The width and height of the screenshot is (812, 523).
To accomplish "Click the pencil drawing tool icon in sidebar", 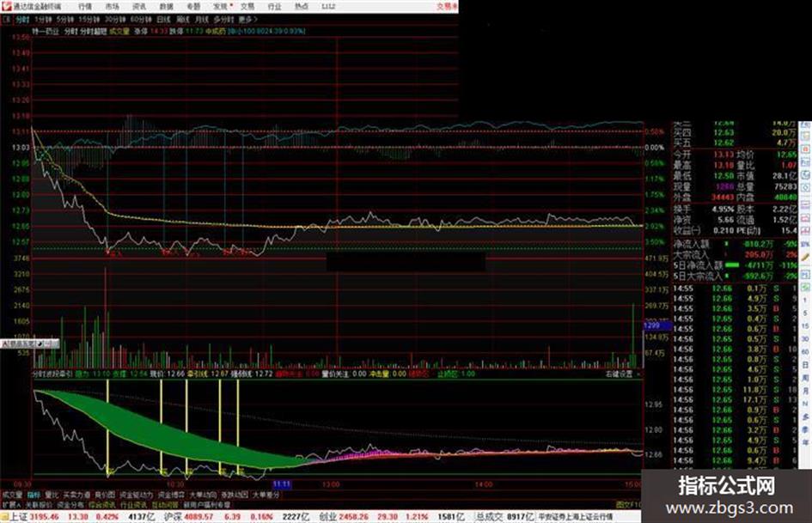I will click(805, 258).
